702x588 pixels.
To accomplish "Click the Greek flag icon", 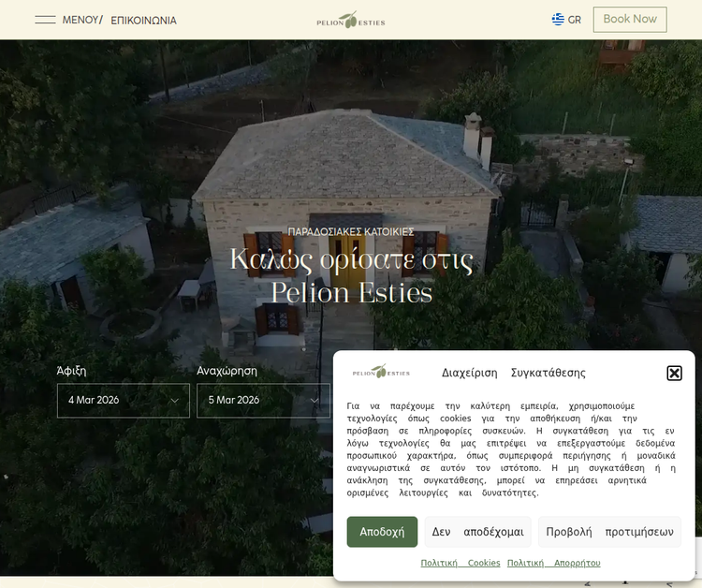I will (558, 20).
